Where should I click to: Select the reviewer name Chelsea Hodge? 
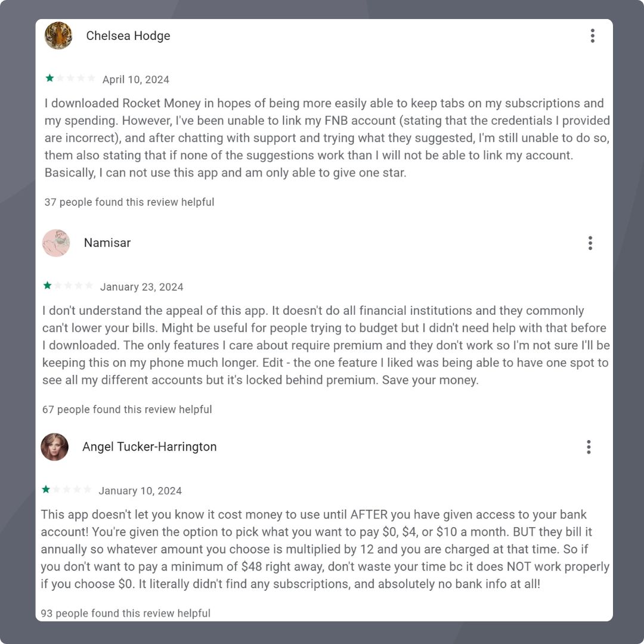click(129, 36)
